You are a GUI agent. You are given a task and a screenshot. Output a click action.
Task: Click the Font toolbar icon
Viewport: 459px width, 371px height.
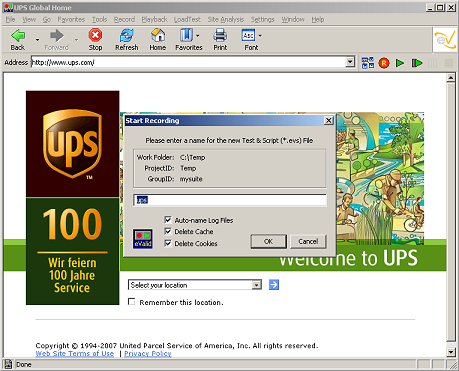click(248, 35)
